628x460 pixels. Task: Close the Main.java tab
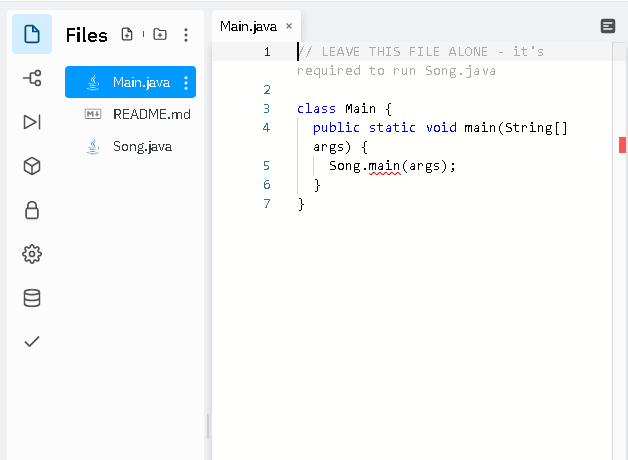coord(289,26)
